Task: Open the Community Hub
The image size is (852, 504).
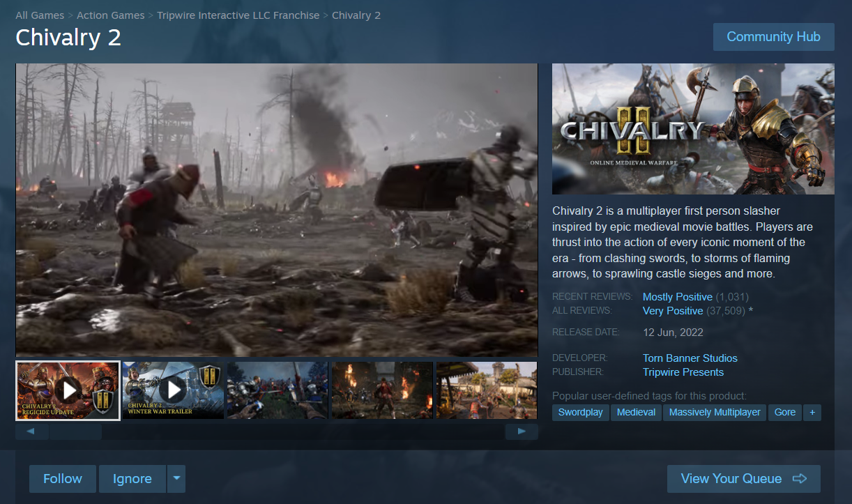Action: (x=773, y=37)
